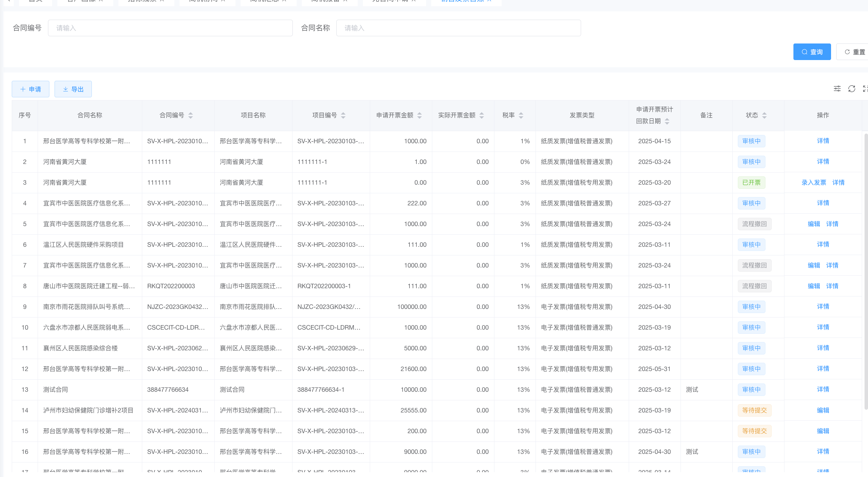The image size is (868, 477).
Task: Click the fullscreen expand icon
Action: click(x=865, y=89)
